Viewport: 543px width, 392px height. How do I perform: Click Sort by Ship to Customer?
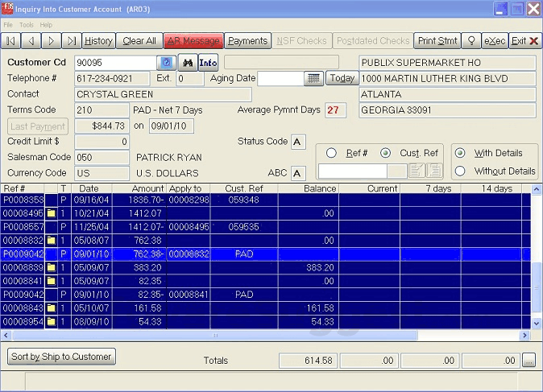tap(61, 357)
